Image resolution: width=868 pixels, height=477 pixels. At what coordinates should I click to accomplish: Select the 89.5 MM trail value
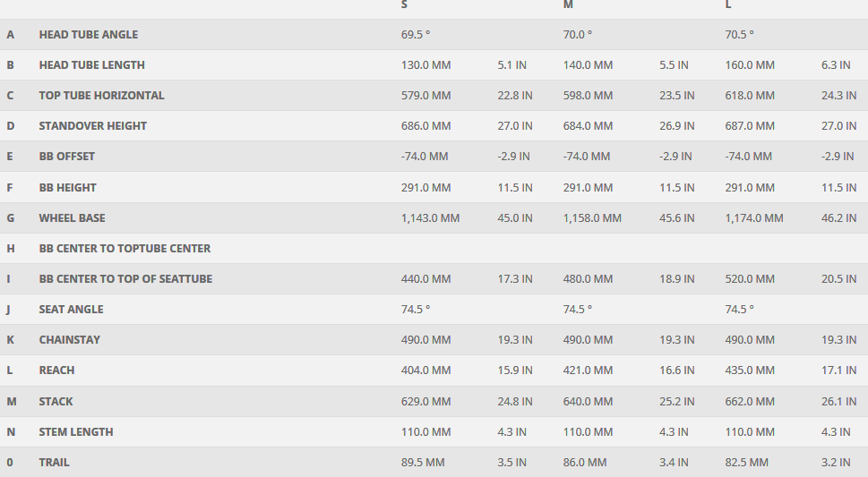click(423, 463)
